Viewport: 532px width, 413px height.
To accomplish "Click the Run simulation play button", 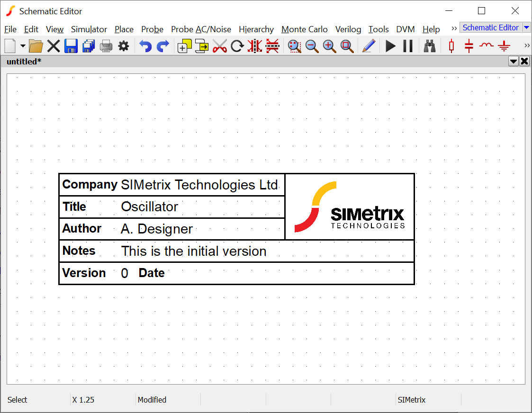I will coord(390,46).
